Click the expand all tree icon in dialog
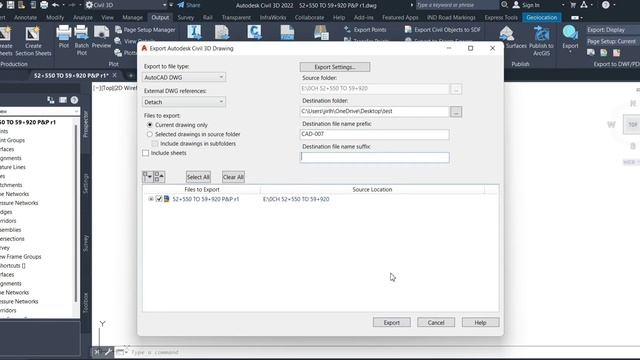 point(148,177)
